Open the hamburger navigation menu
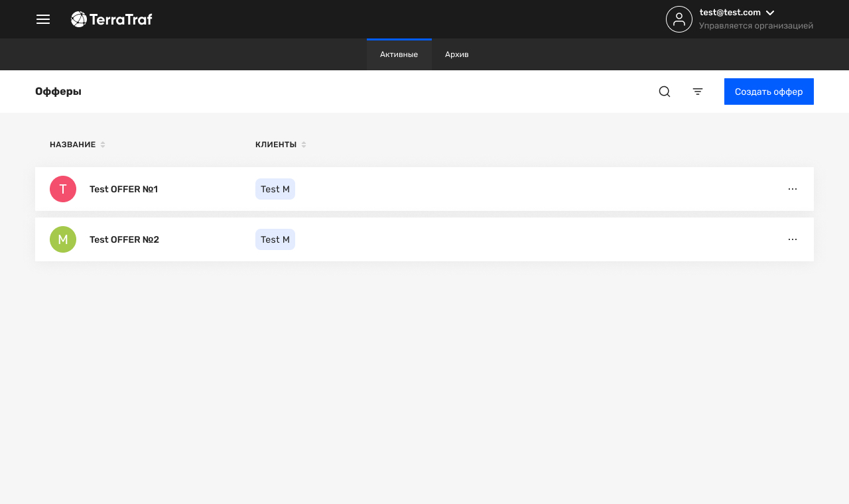This screenshot has height=504, width=849. coord(43,19)
